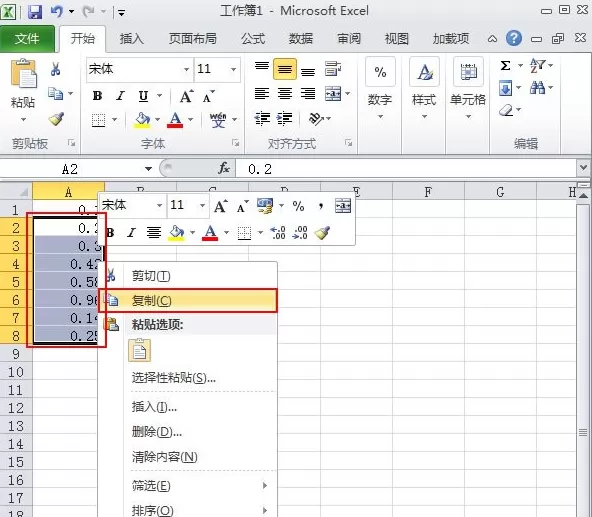
Task: Open the mini toolbar font name dropdown
Action: [x=159, y=205]
